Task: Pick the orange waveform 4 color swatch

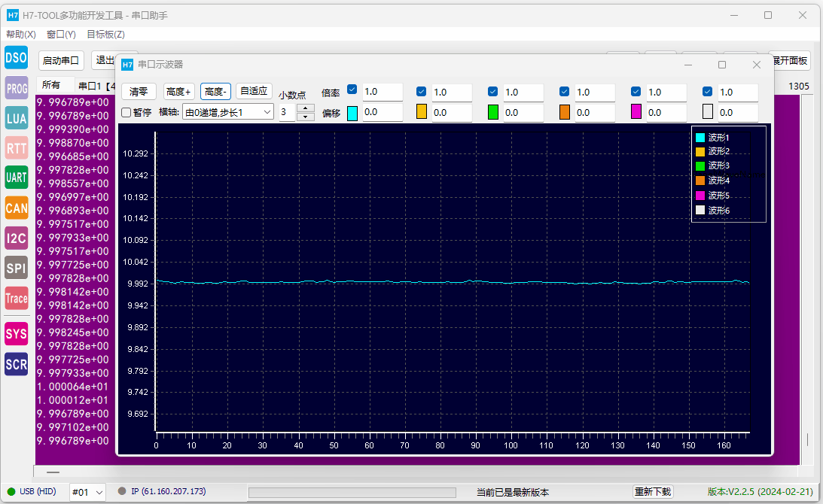Action: tap(565, 112)
